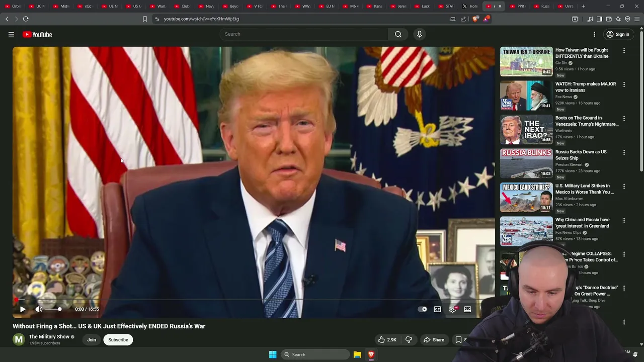Image resolution: width=644 pixels, height=362 pixels.
Task: Open the Brave Wallet icon
Action: pyautogui.click(x=609, y=19)
